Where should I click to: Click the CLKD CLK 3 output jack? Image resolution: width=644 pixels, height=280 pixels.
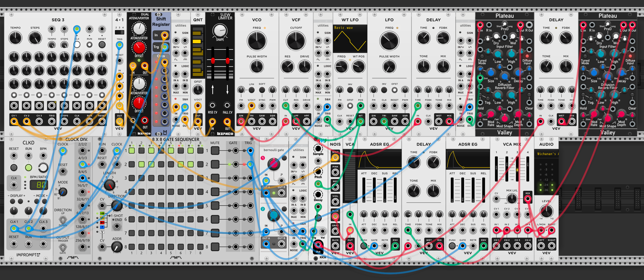(x=43, y=228)
